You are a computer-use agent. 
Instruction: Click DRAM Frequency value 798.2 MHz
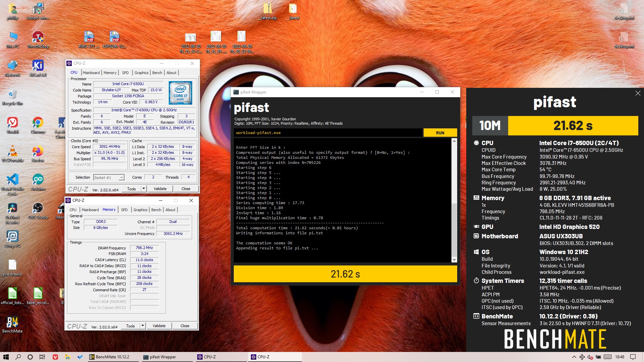click(x=144, y=248)
